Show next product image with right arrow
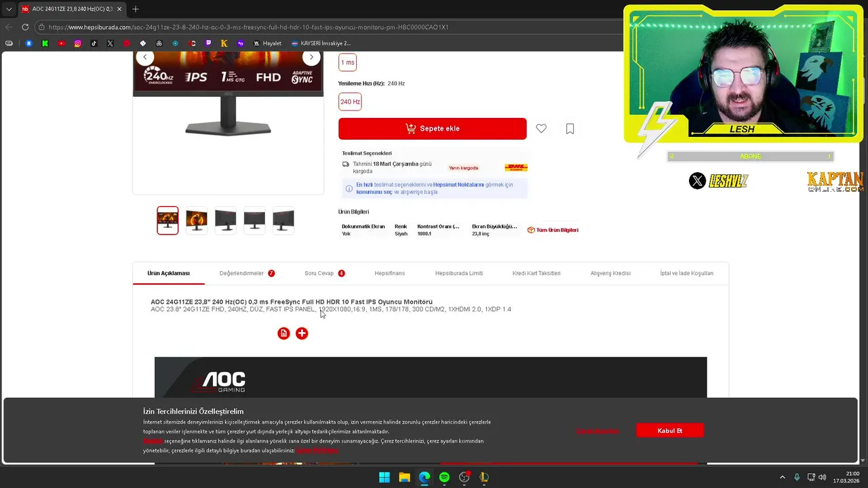Screen dimensions: 868x488 tap(311, 58)
